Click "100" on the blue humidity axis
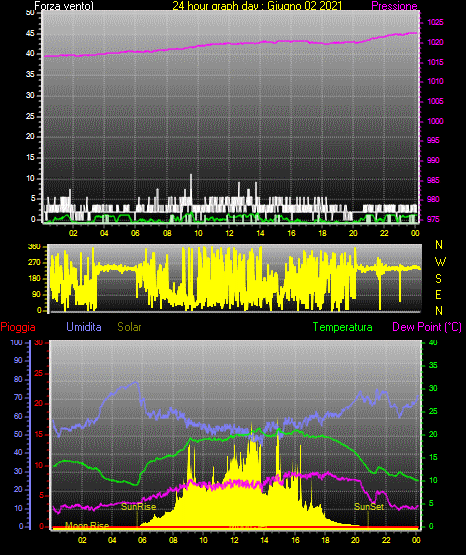This screenshot has height=555, width=466. (x=16, y=343)
